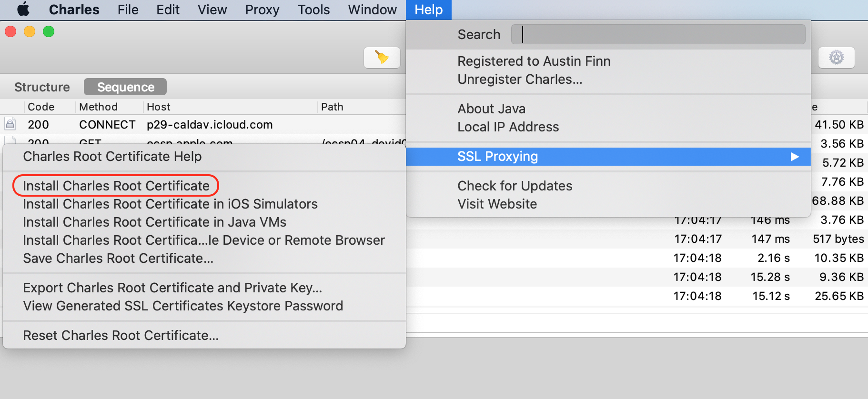Open the Proxy menu
Image resolution: width=868 pixels, height=399 pixels.
[x=262, y=10]
